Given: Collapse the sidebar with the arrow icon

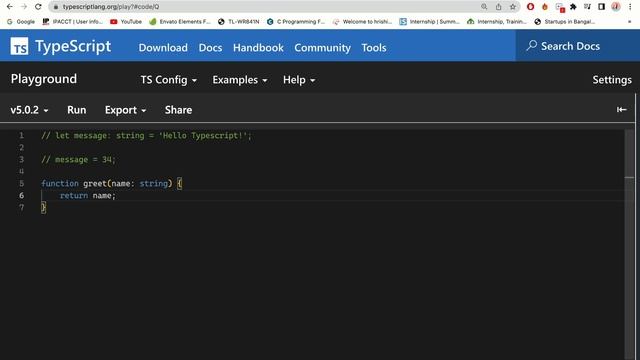Looking at the screenshot, I should point(621,109).
